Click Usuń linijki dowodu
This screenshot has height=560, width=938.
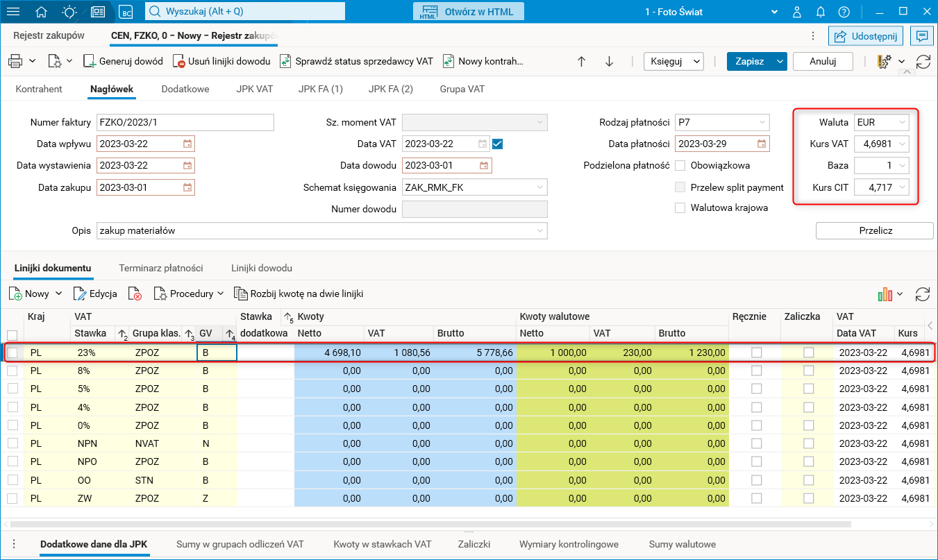(x=221, y=62)
